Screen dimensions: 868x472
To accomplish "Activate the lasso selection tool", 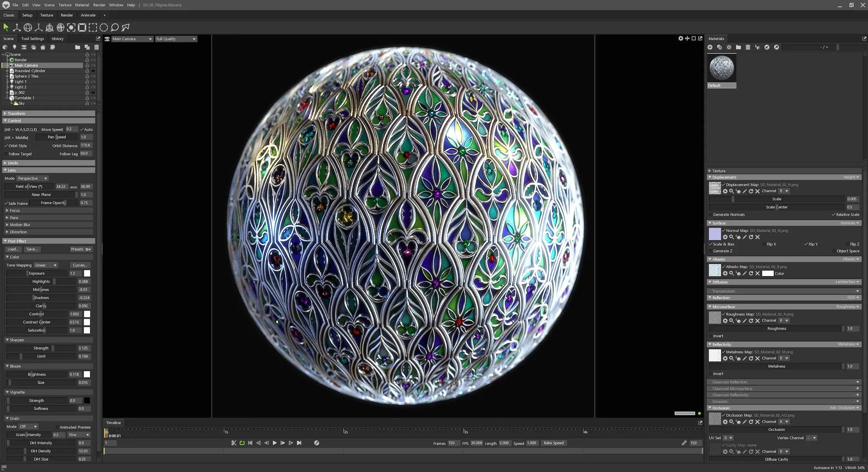I will point(115,27).
